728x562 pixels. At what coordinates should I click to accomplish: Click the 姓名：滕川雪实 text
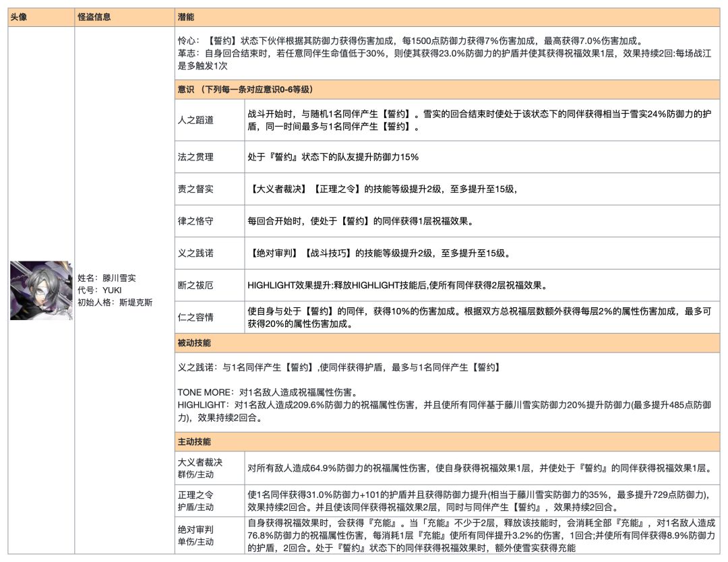pyautogui.click(x=107, y=278)
